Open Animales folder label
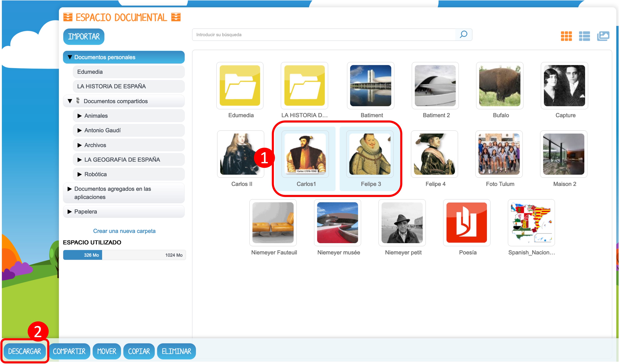The width and height of the screenshot is (619, 364). [96, 116]
